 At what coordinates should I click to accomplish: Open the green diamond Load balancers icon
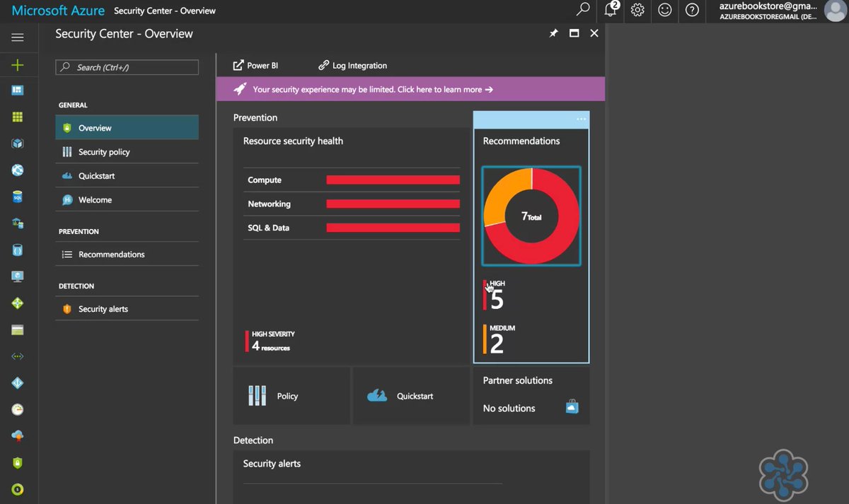[18, 303]
